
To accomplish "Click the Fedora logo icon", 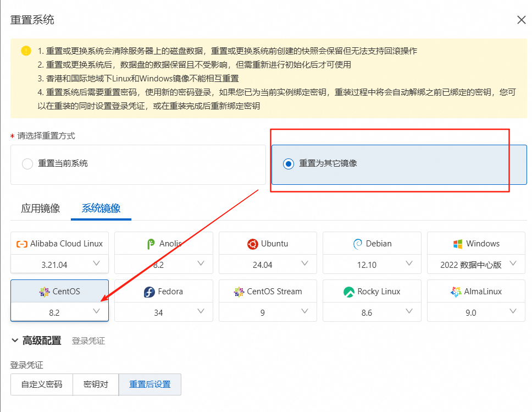I will pyautogui.click(x=149, y=292).
